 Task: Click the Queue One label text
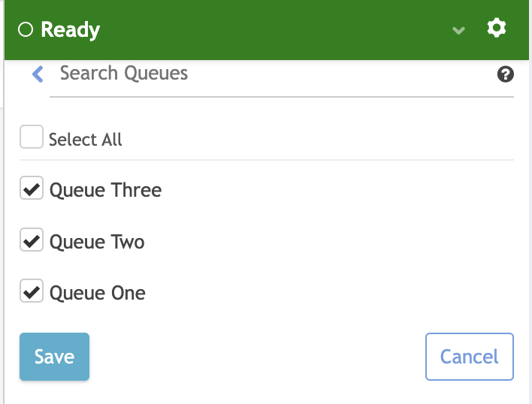click(x=98, y=293)
